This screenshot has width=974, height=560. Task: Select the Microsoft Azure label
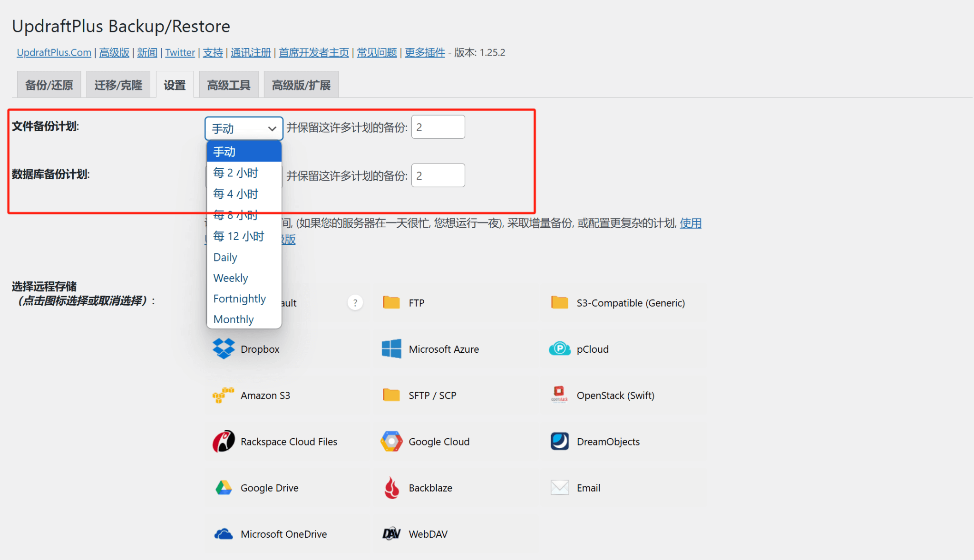point(444,349)
